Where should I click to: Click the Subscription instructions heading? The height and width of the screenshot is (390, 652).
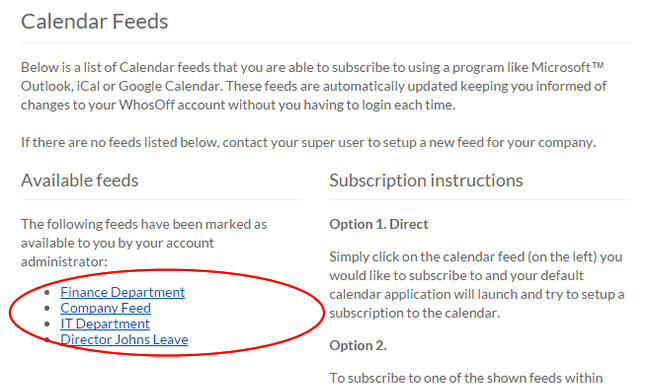coord(426,181)
